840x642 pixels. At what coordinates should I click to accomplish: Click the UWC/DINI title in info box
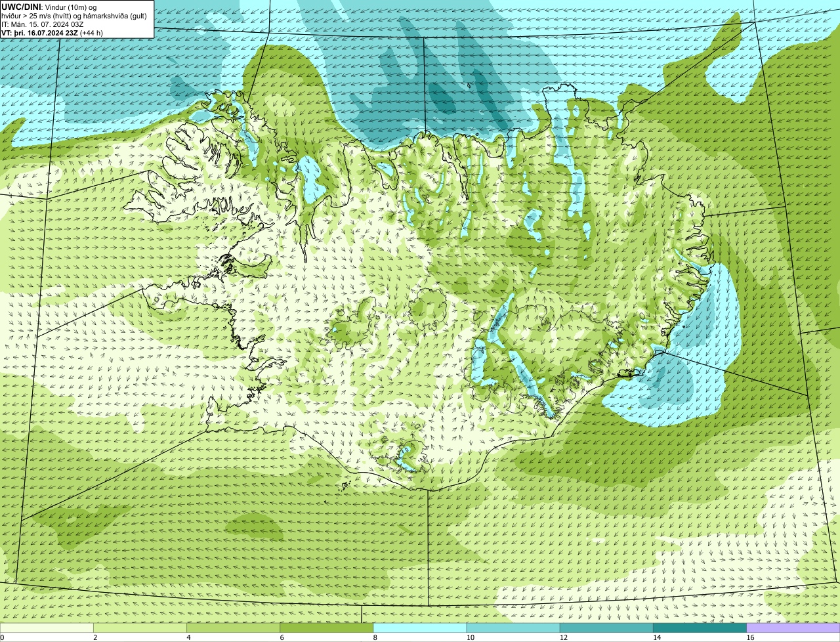click(x=22, y=7)
